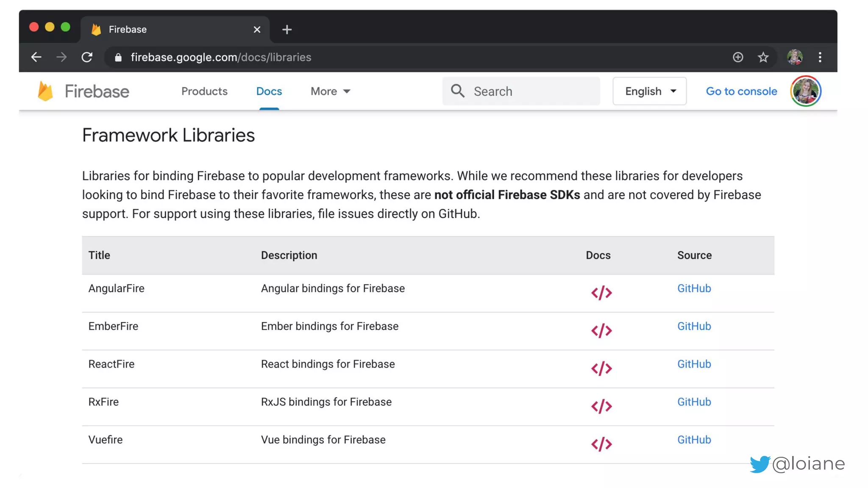Open ReactFire docs code icon
Screen dimensions: 868x488
[x=601, y=368]
